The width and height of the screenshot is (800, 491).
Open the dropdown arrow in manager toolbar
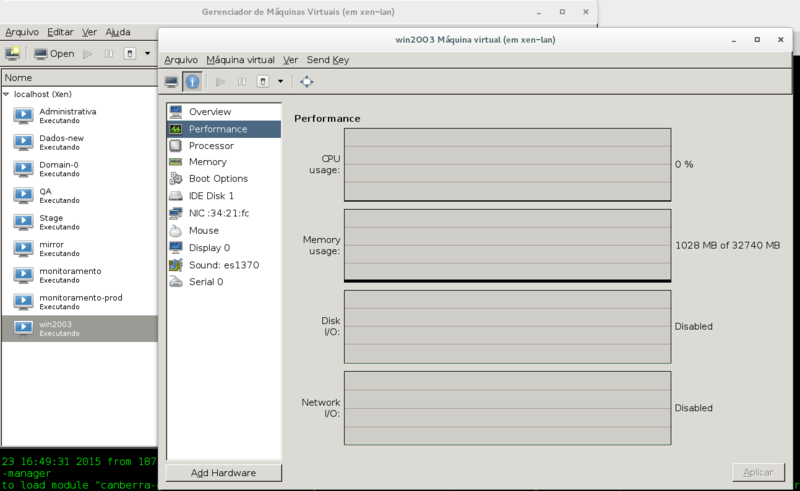(x=147, y=53)
